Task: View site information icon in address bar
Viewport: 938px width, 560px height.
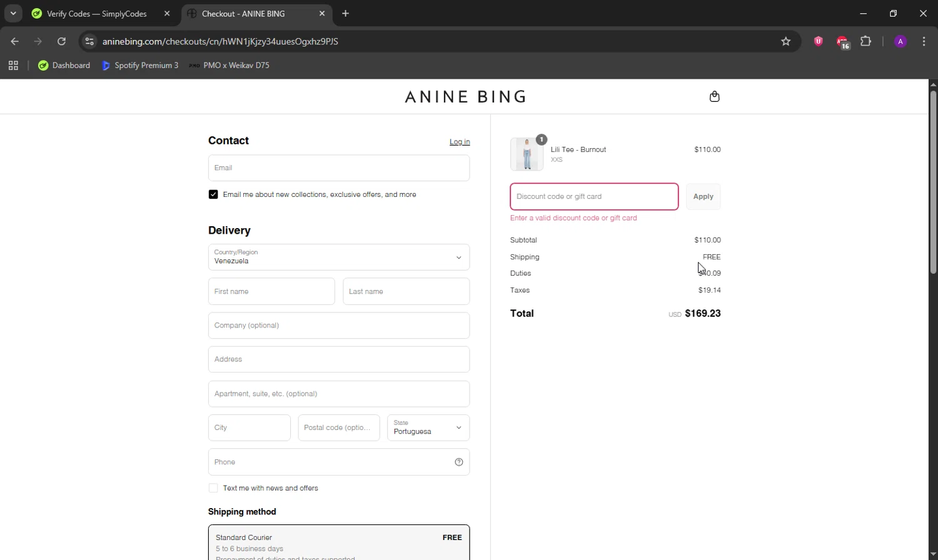Action: [x=89, y=41]
